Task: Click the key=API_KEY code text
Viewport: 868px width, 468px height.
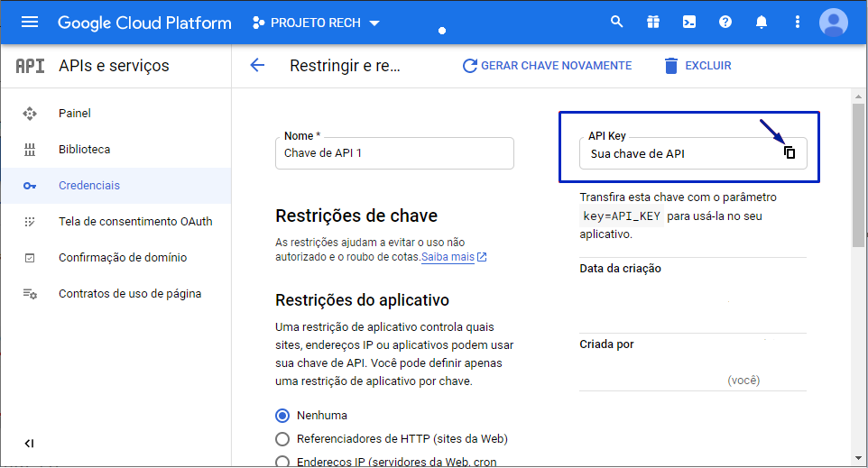Action: click(x=622, y=216)
